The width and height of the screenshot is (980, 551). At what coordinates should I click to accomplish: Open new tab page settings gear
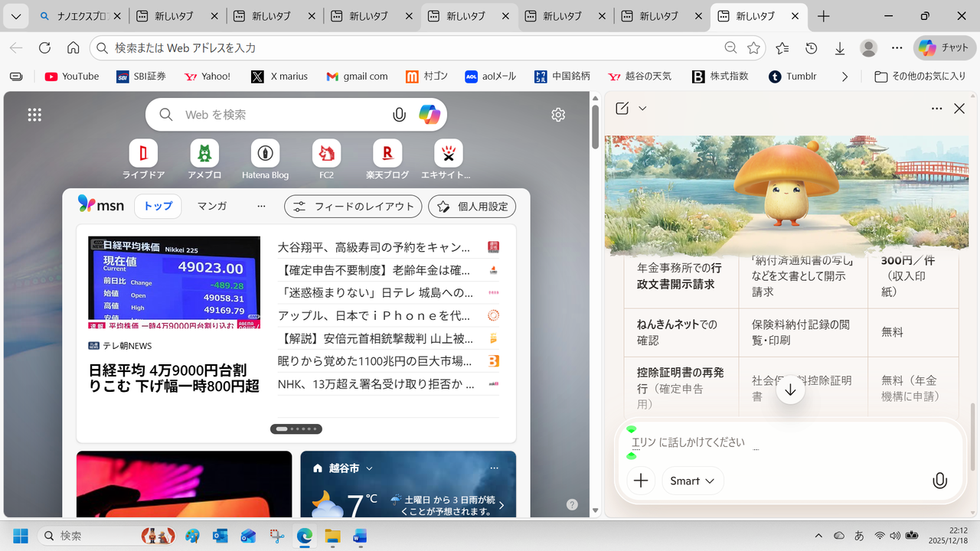coord(558,115)
